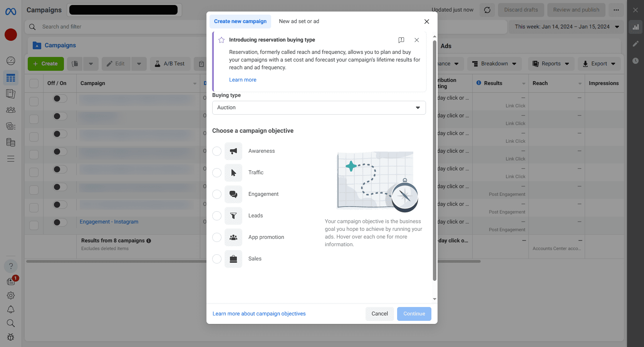Click Learn more about campaign objectives
Viewport: 644px width, 347px height.
259,314
